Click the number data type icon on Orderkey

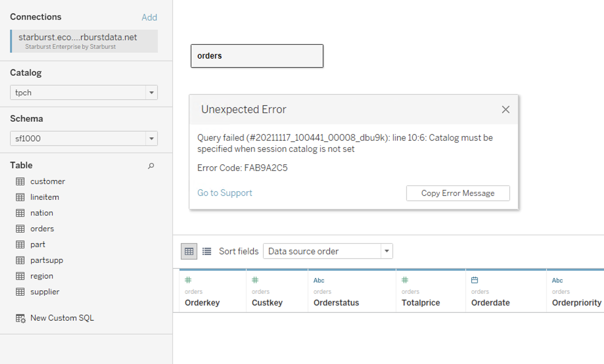[x=188, y=280]
